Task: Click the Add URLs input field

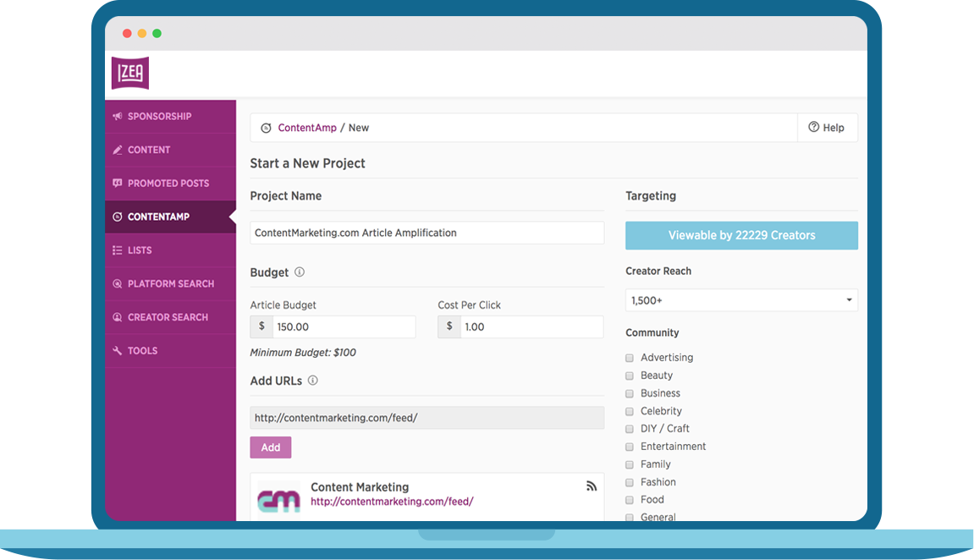Action: click(426, 418)
